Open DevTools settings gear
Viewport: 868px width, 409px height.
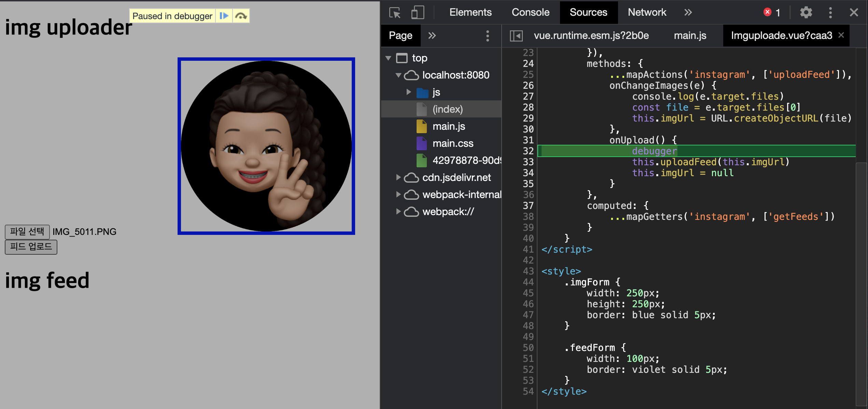[806, 13]
